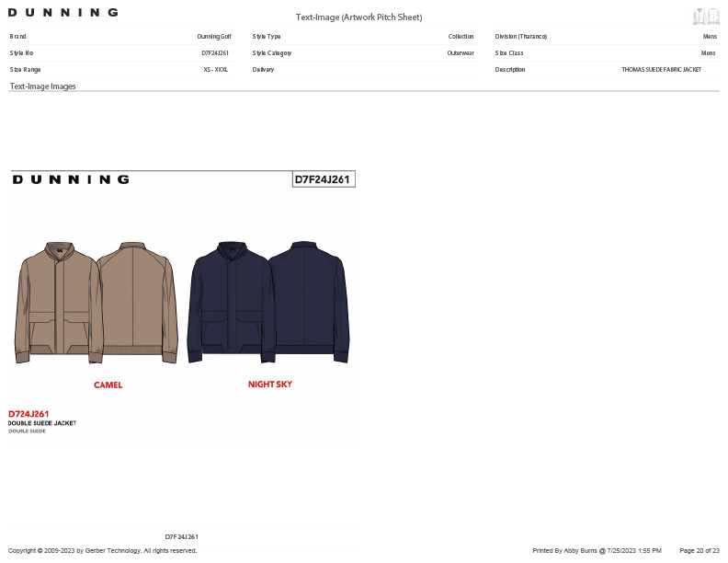Click the 'D7F24J261' caption below the artwork
The height and width of the screenshot is (563, 728).
coord(181,537)
